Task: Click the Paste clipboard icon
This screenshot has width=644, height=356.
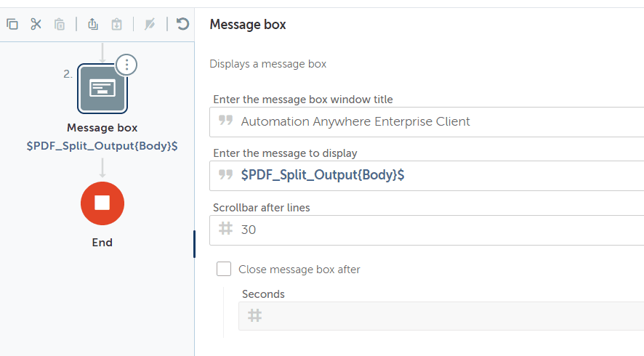Action: click(60, 24)
